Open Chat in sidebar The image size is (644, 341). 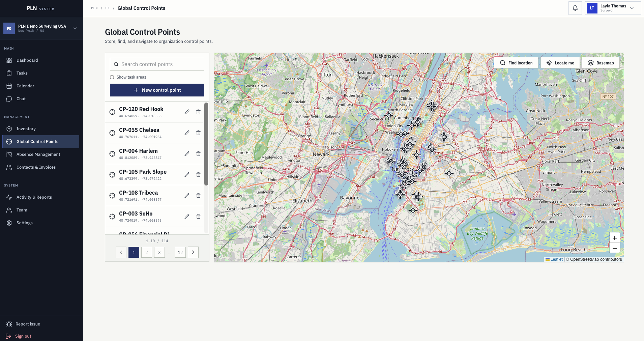click(40, 99)
